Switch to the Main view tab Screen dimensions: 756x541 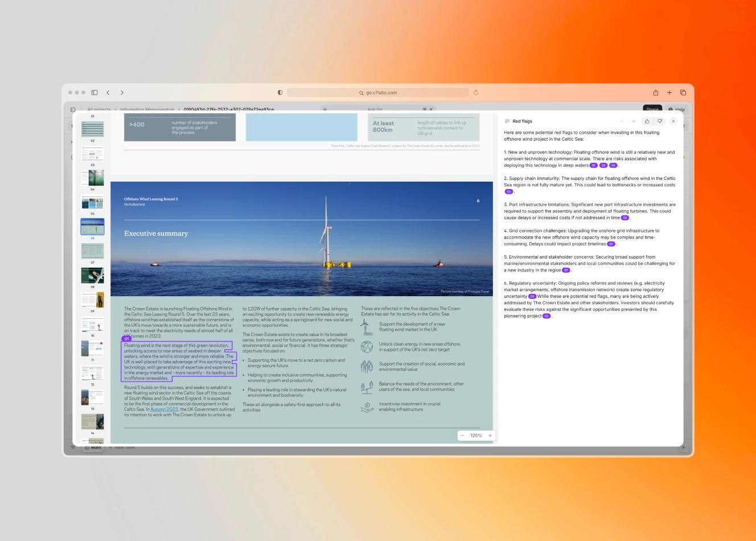pos(93,448)
